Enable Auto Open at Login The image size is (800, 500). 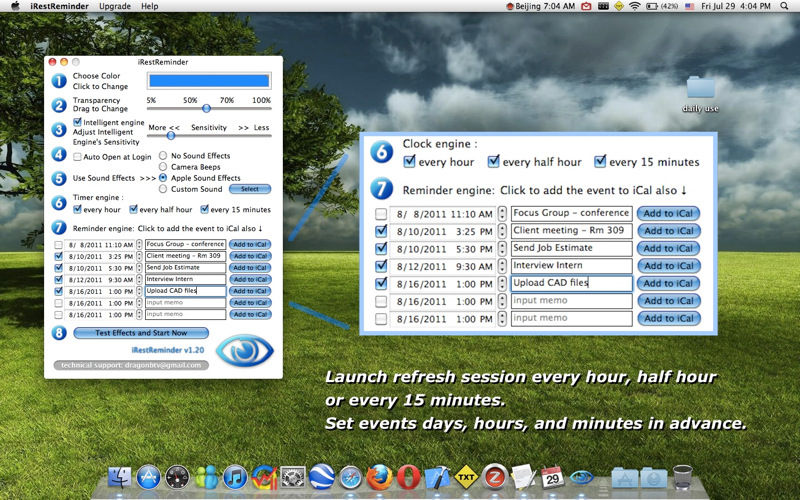[78, 157]
